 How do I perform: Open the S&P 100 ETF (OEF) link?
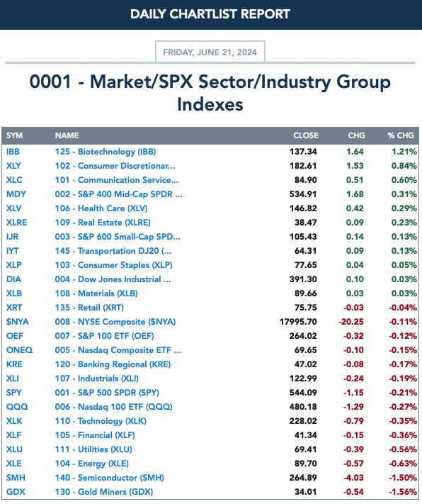[104, 336]
